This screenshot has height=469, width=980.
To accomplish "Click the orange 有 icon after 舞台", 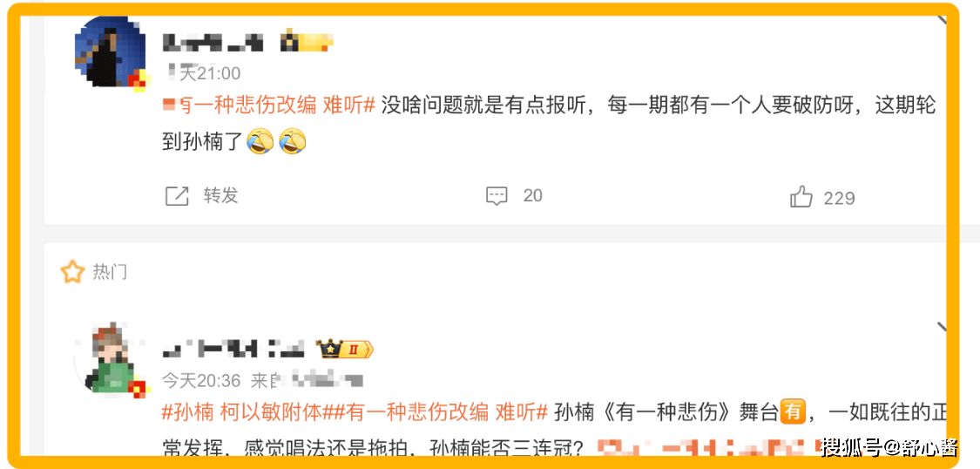I will [x=794, y=412].
